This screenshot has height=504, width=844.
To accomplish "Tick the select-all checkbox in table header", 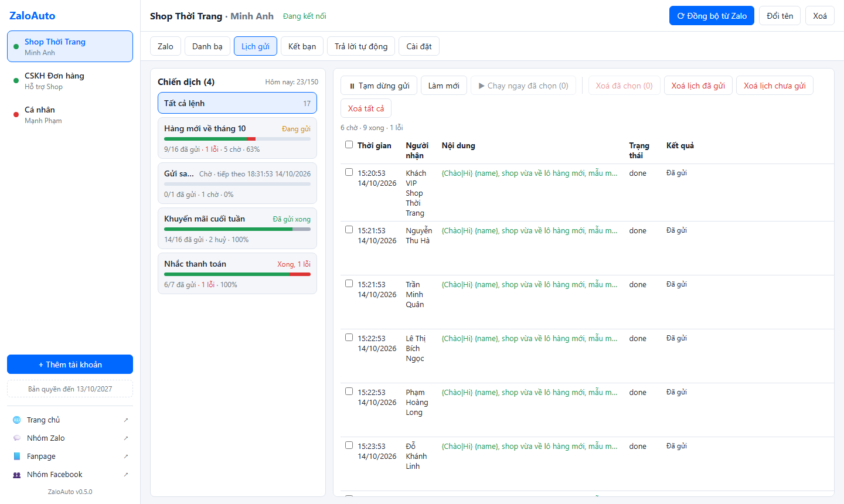I will tap(349, 145).
